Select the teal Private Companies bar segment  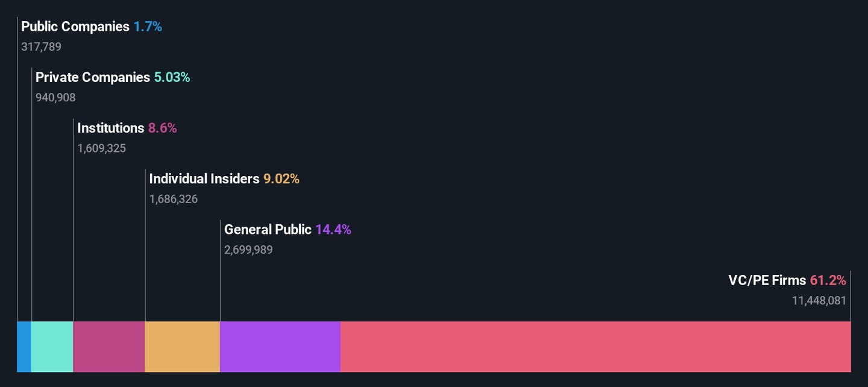pos(52,347)
